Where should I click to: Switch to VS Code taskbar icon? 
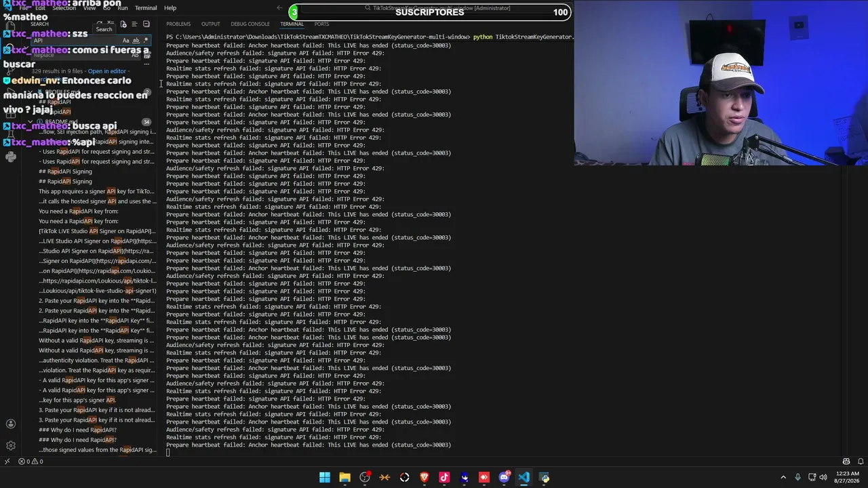(524, 477)
